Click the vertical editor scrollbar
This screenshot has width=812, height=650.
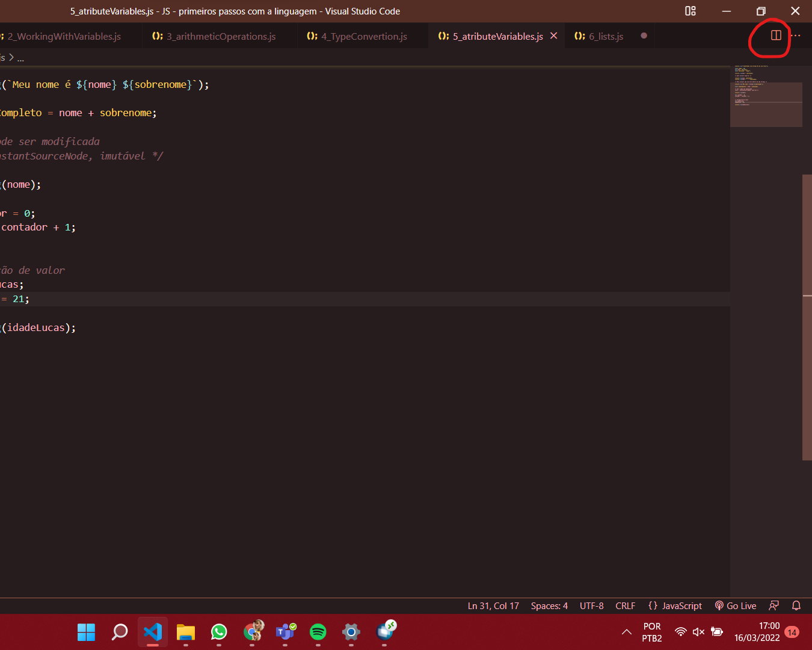pyautogui.click(x=807, y=318)
